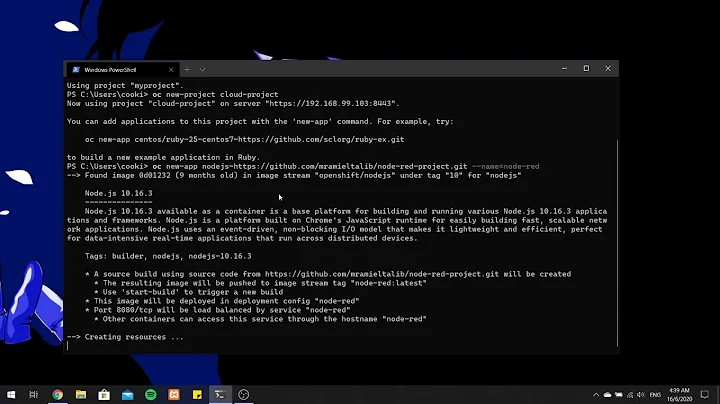The width and height of the screenshot is (720, 404).
Task: Click the '--name=node-red' argument text
Action: pyautogui.click(x=506, y=167)
